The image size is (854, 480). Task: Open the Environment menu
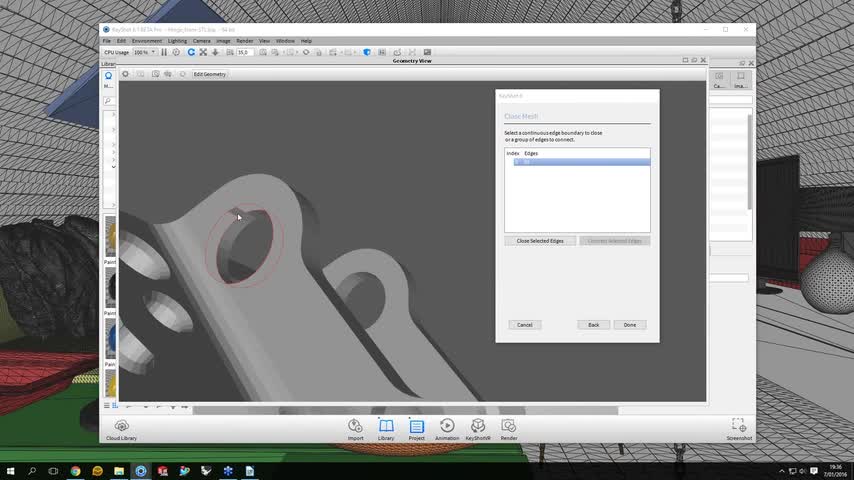[147, 41]
